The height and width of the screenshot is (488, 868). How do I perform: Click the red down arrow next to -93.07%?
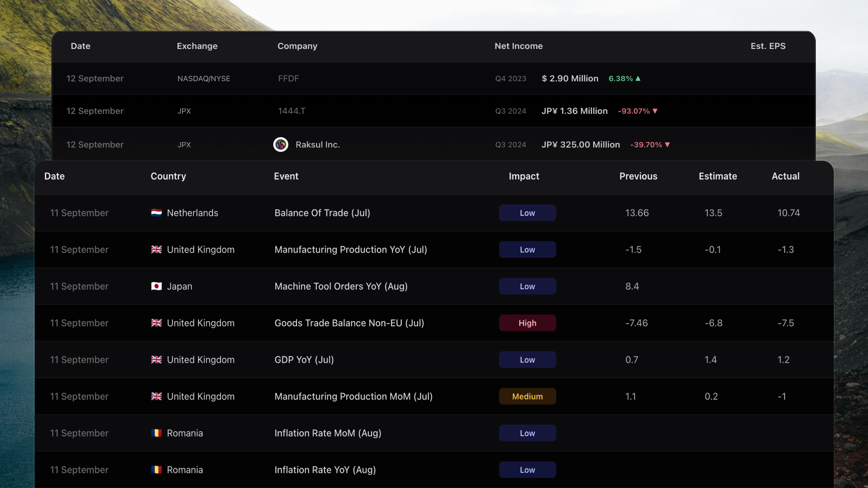pos(655,111)
